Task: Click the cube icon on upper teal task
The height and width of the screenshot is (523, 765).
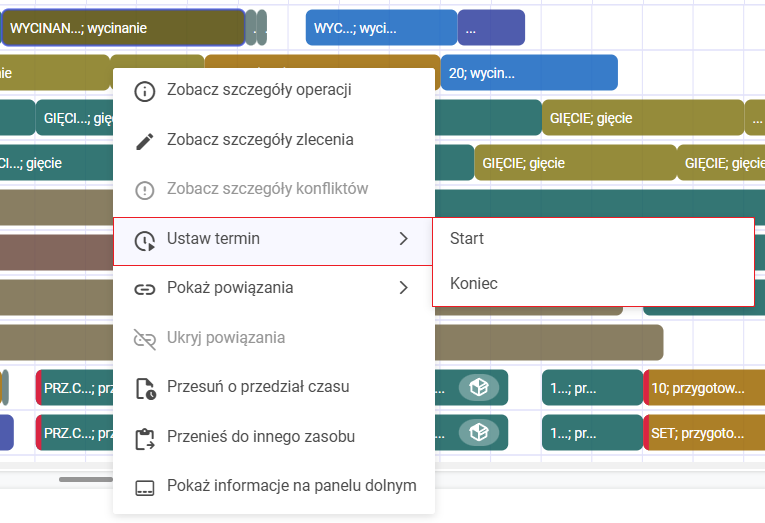Action: 478,386
